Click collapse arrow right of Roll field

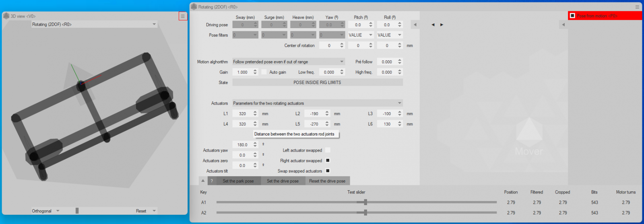[415, 25]
